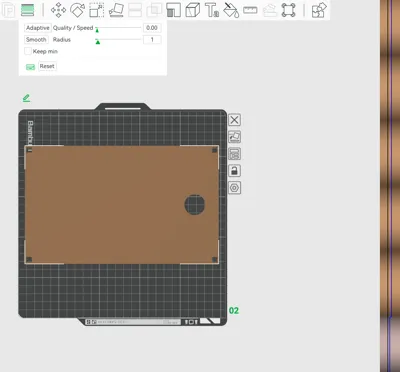
Task: Click the Smooth button
Action: 36,40
